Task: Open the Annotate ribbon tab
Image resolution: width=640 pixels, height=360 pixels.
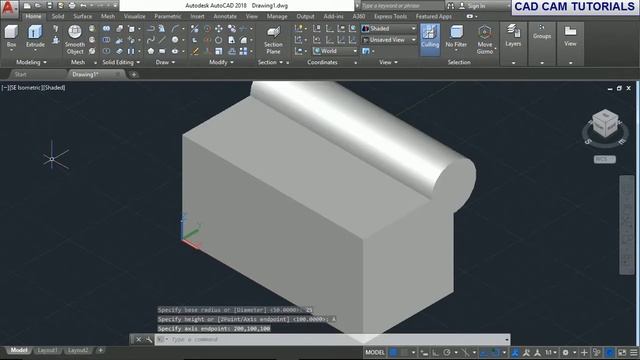Action: 225,16
